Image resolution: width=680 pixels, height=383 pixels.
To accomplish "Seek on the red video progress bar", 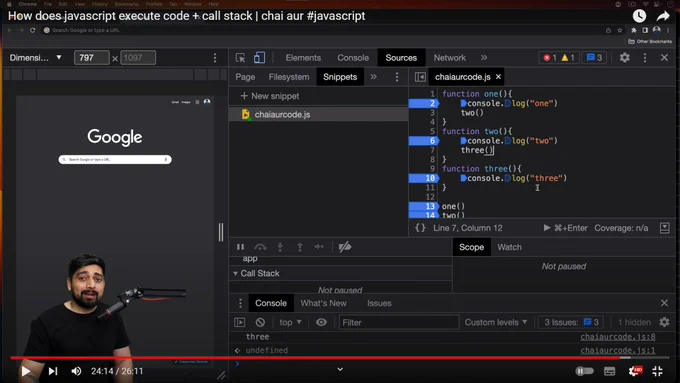I will point(340,358).
